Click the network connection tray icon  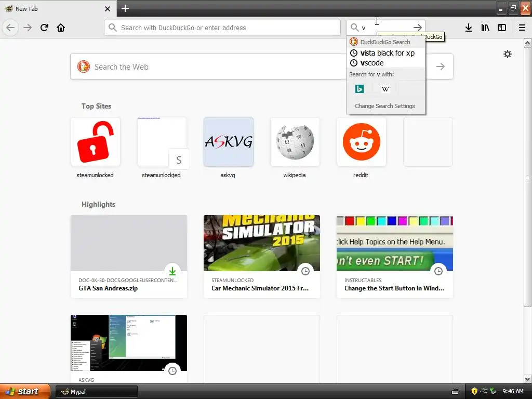tap(484, 391)
